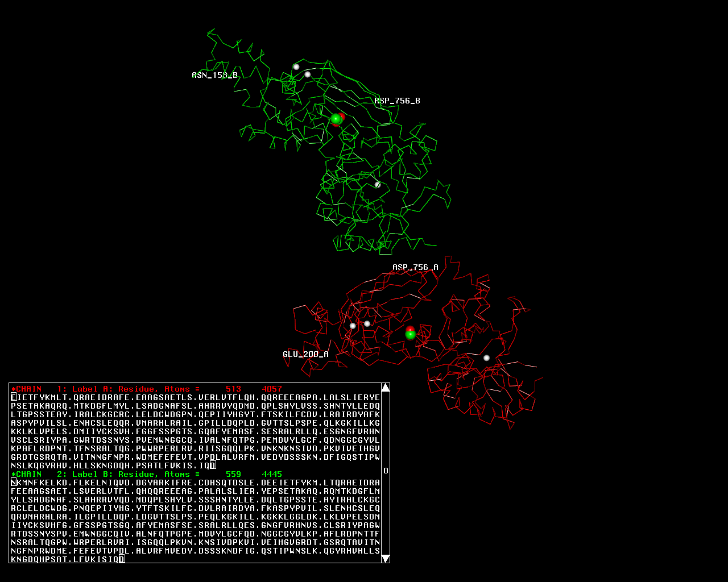
Task: Select the green sphere in red chain A
Action: pos(410,334)
